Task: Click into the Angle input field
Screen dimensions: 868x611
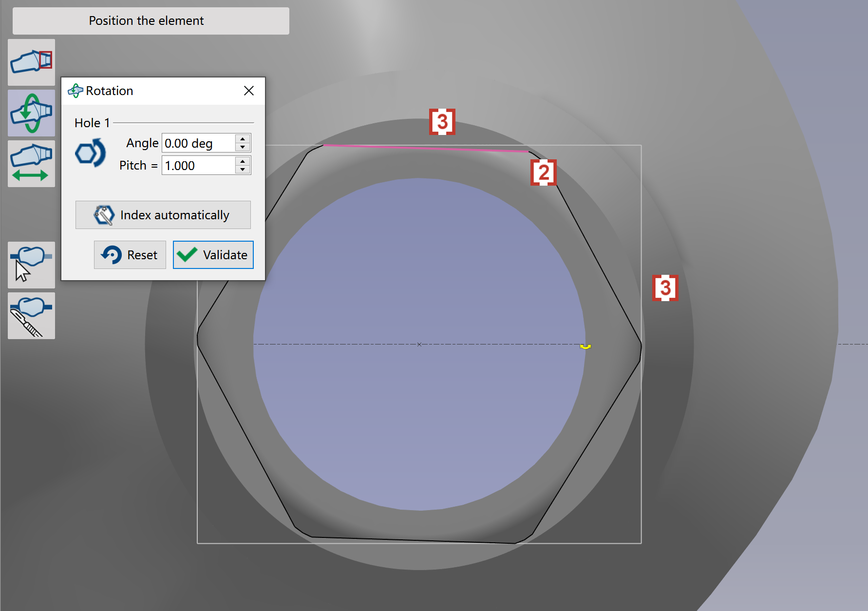Action: point(199,143)
